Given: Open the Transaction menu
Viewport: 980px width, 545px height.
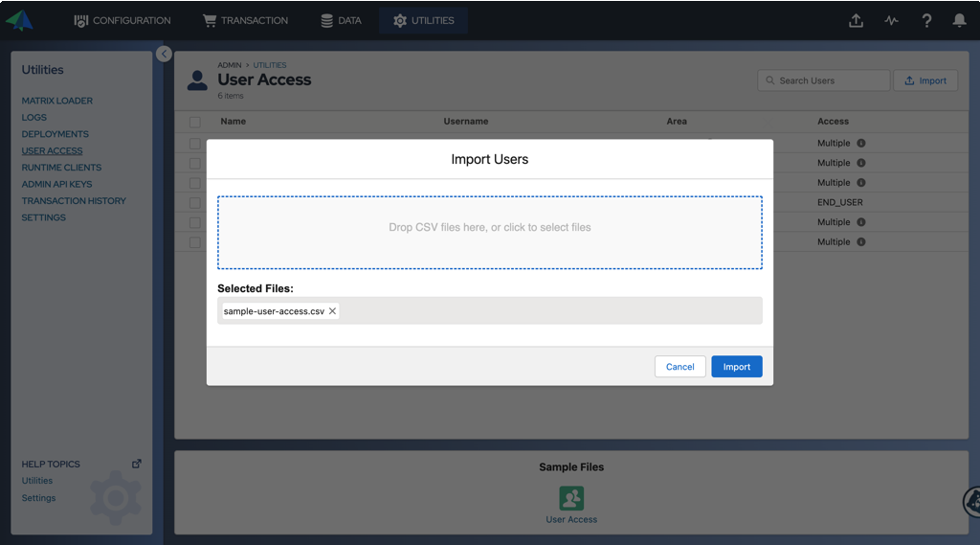Looking at the screenshot, I should pyautogui.click(x=246, y=21).
